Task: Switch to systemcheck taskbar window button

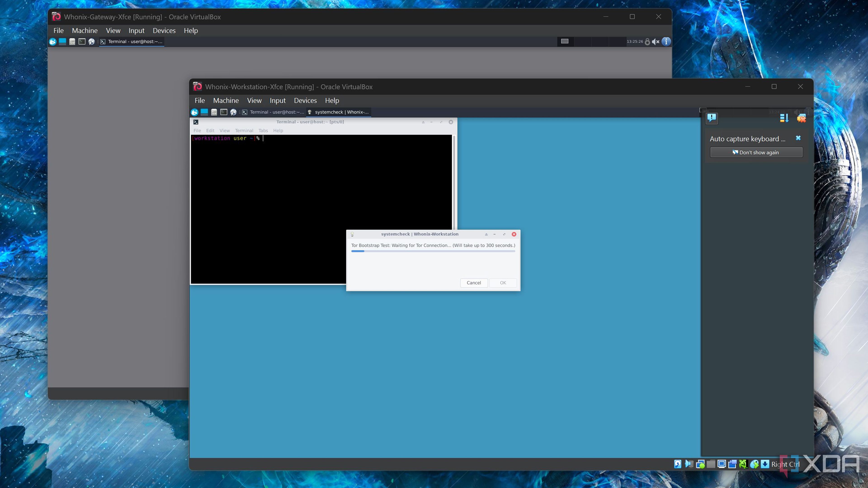Action: pos(339,112)
